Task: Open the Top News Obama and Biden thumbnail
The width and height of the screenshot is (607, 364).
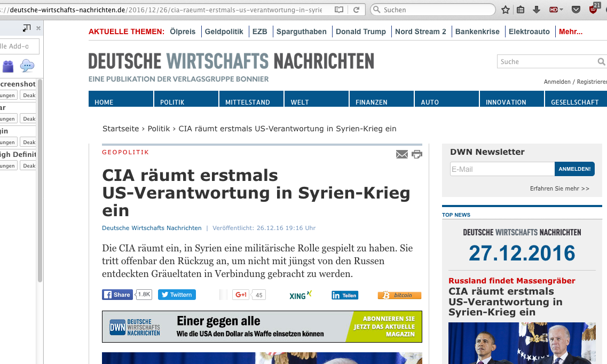Action: [522, 343]
